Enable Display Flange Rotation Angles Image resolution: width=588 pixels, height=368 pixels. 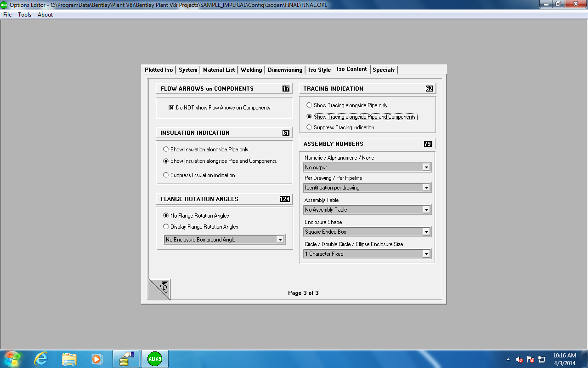[x=166, y=227]
